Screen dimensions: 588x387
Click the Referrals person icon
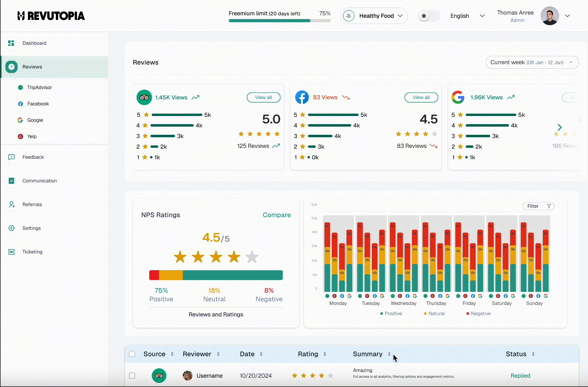(x=11, y=204)
